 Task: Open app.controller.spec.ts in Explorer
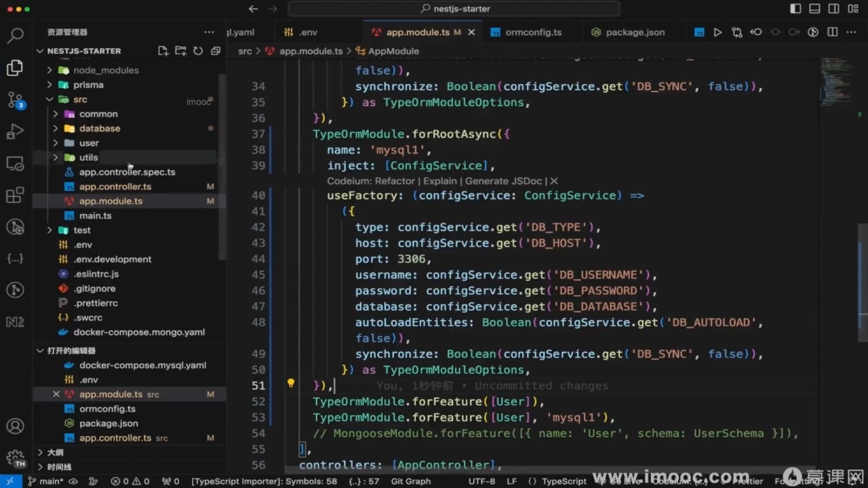pos(129,171)
